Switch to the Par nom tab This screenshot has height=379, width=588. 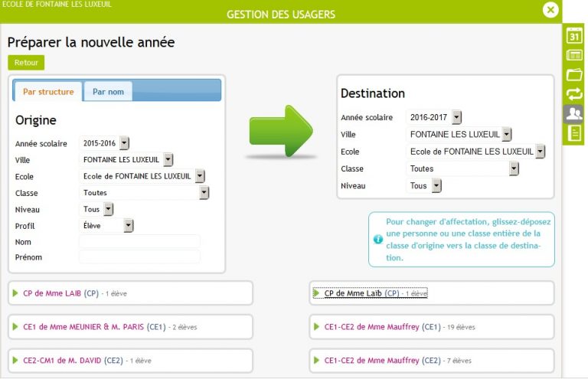point(108,91)
